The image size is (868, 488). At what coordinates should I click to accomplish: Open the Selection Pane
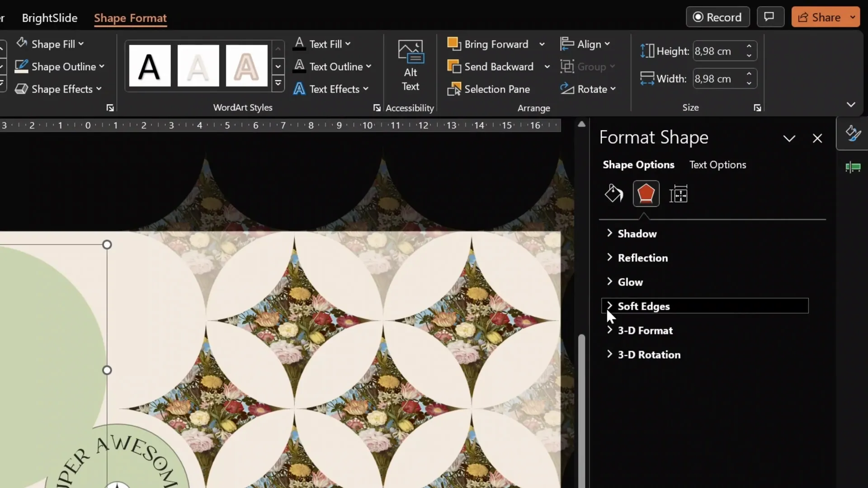click(x=489, y=89)
